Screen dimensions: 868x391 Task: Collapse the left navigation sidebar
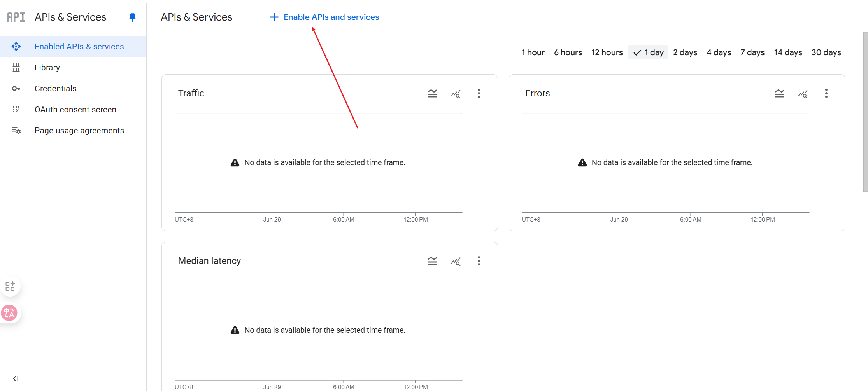(x=16, y=379)
